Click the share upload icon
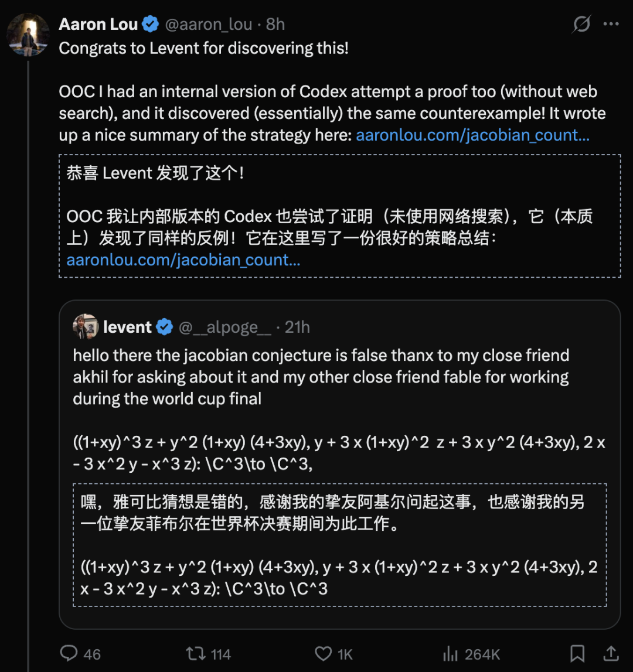The width and height of the screenshot is (633, 672). coord(611,654)
